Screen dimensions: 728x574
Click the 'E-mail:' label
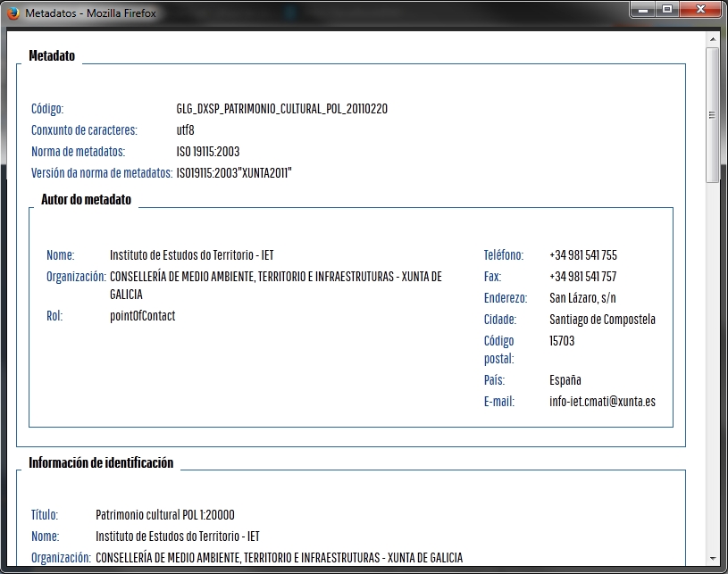pos(499,401)
